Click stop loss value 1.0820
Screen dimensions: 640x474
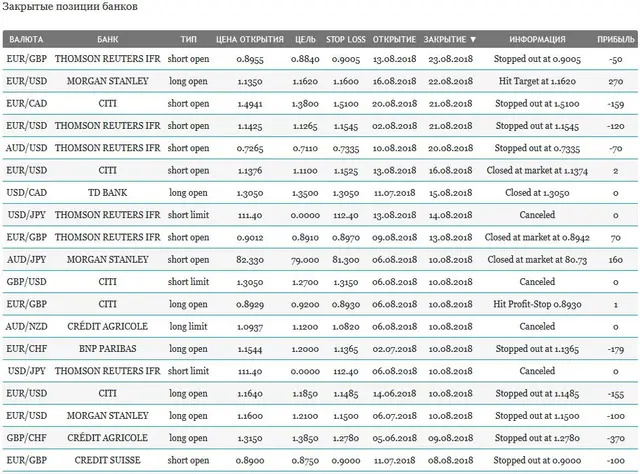click(x=346, y=327)
